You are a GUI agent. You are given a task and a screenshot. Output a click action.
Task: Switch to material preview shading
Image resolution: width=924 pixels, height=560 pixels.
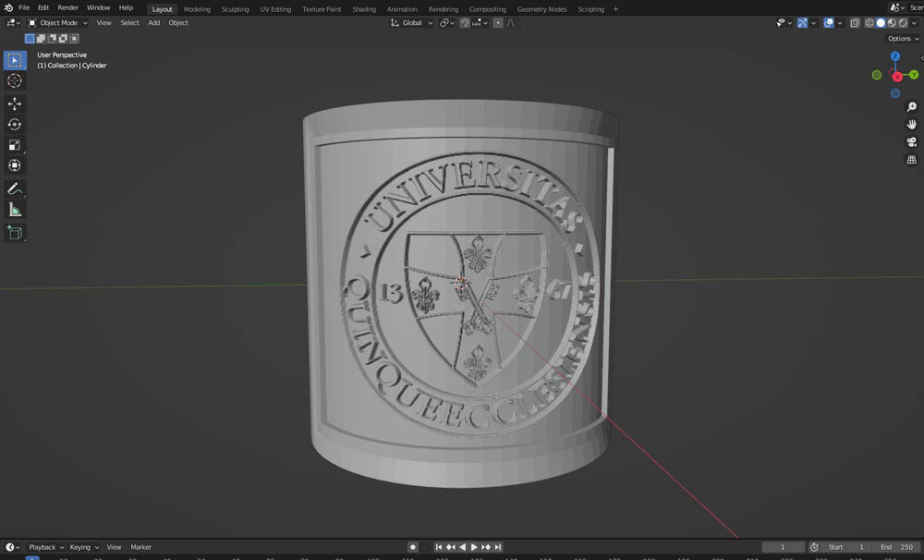coord(893,23)
